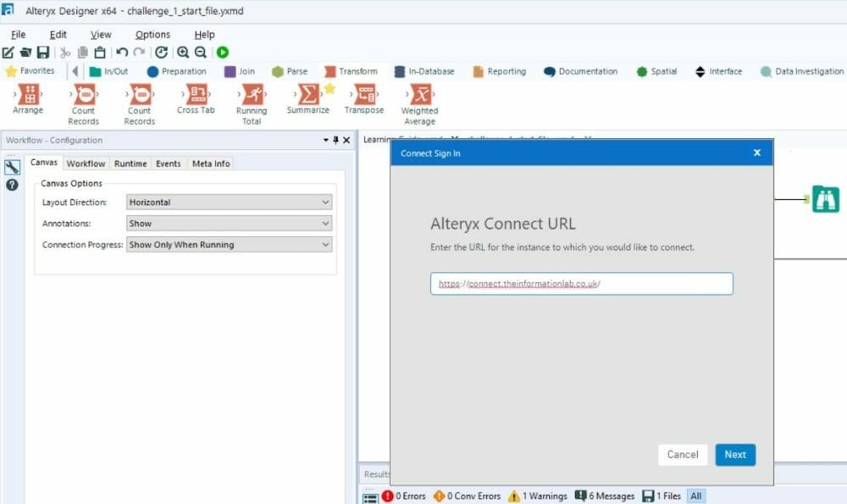Select the Summarize tool icon
Image resolution: width=847 pixels, height=504 pixels.
coord(308,94)
